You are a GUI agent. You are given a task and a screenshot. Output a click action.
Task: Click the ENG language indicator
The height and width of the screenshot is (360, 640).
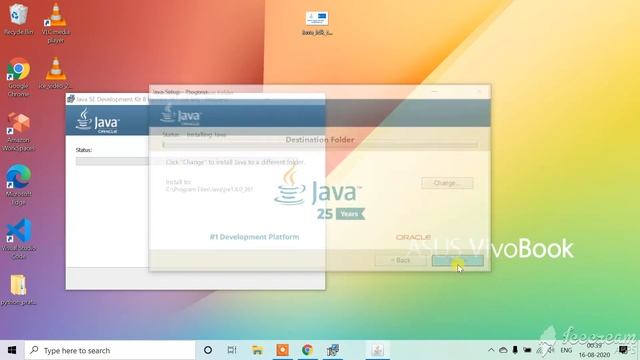pos(566,350)
